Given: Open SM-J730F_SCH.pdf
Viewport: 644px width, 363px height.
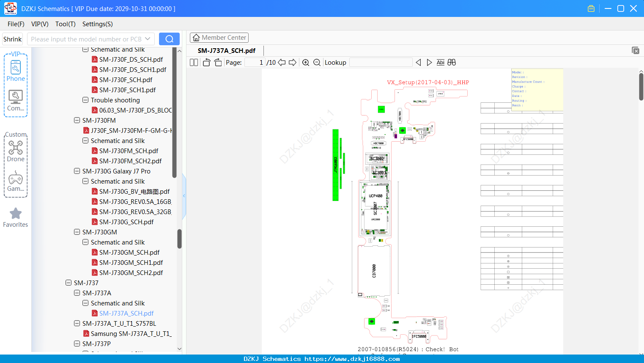Looking at the screenshot, I should tap(126, 80).
